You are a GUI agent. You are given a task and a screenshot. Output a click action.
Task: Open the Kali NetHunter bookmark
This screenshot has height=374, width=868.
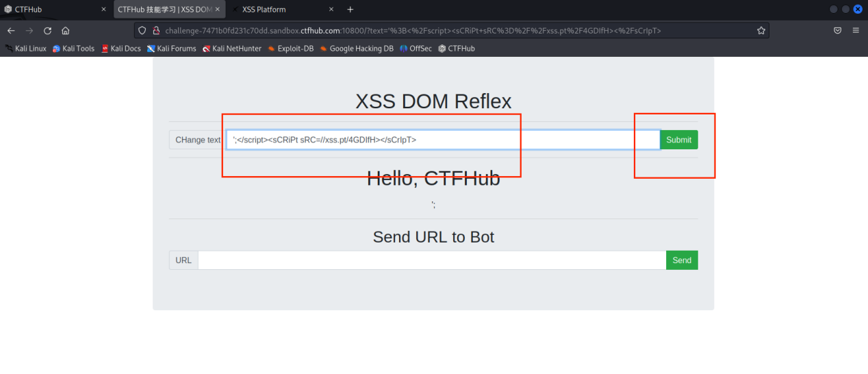(232, 49)
